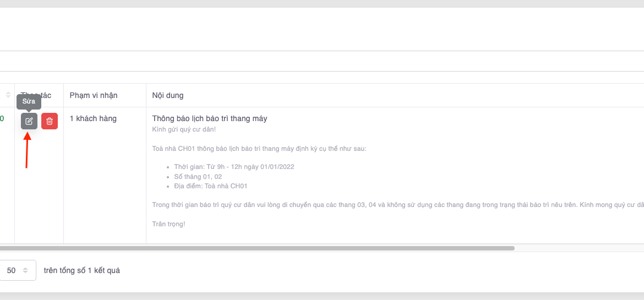Image resolution: width=644 pixels, height=300 pixels.
Task: Click the "Thời gian: Từ 9h - 12h" bullet
Action: [234, 167]
